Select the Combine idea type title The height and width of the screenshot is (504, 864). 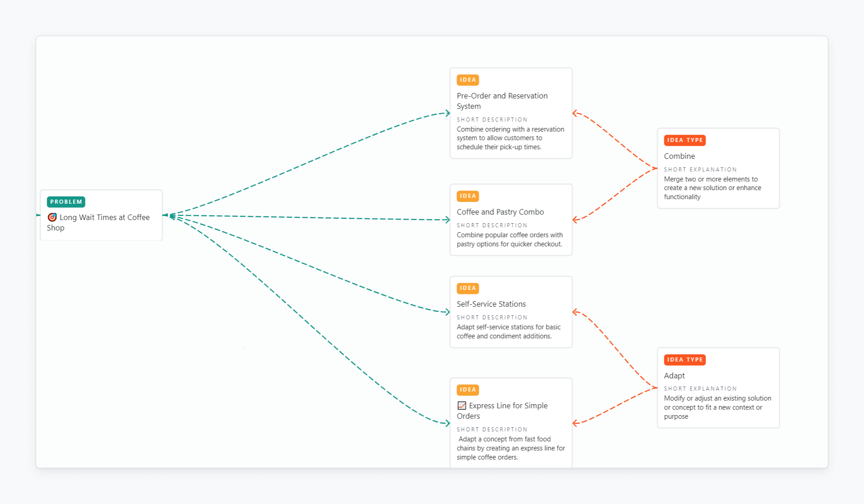pos(679,156)
